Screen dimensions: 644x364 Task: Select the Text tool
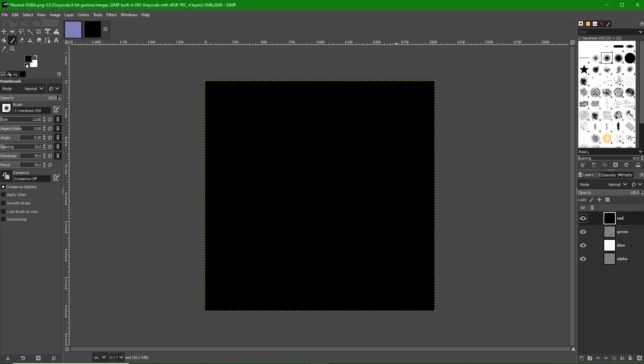point(56,40)
